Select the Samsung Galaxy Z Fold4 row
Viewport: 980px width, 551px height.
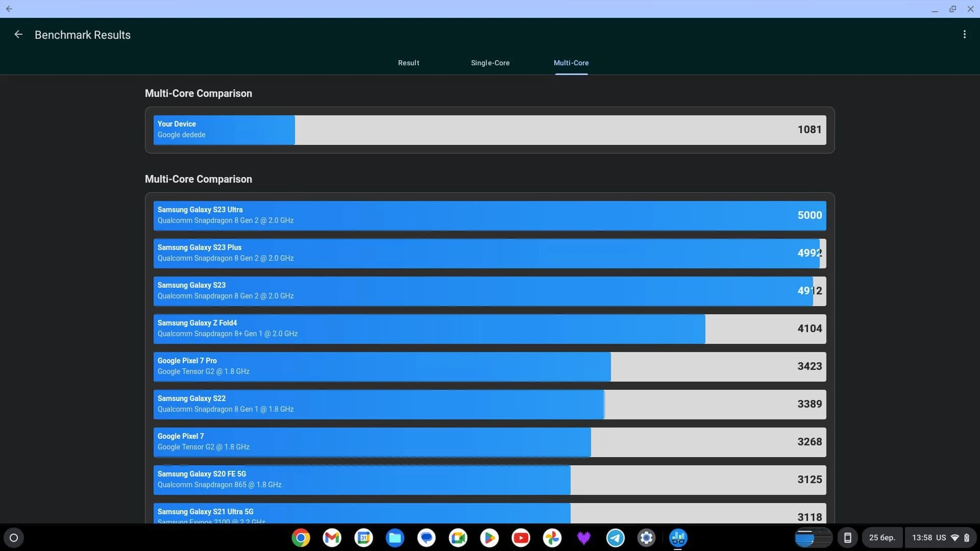[489, 329]
